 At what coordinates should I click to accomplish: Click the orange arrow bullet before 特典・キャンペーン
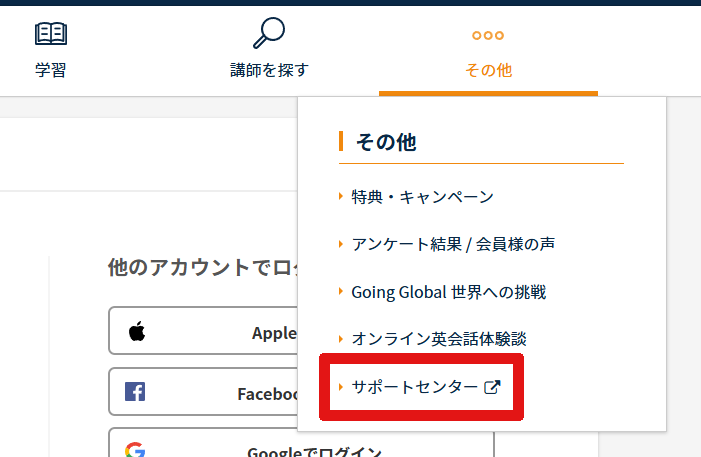pos(341,197)
